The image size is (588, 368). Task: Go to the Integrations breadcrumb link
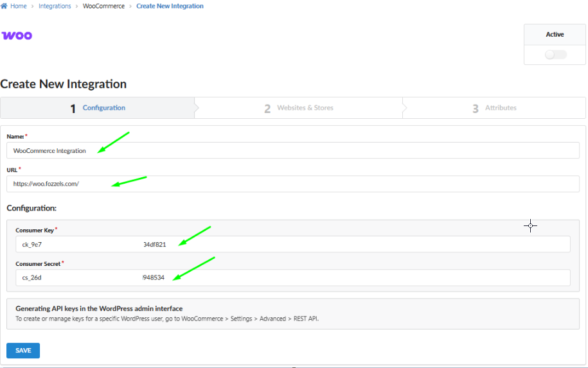point(55,6)
